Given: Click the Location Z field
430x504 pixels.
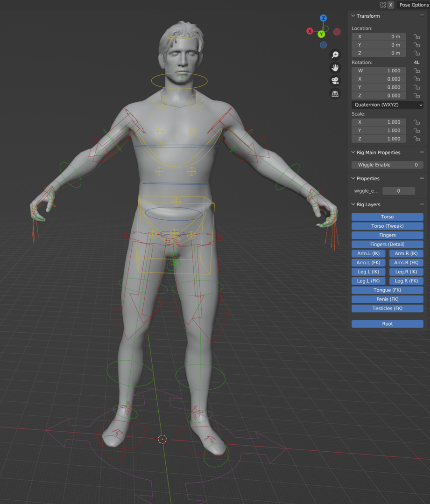Looking at the screenshot, I should click(379, 53).
